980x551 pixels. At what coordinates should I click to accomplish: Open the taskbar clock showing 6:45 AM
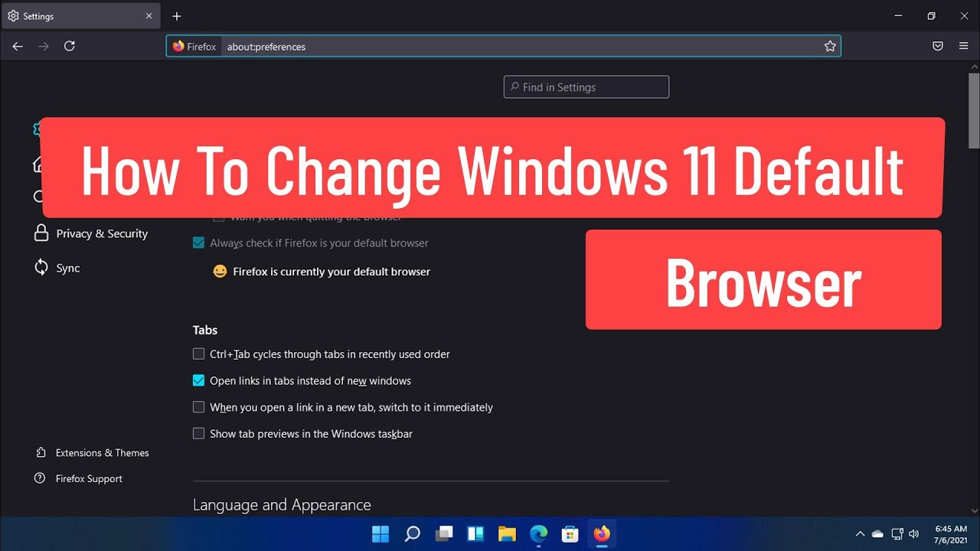pyautogui.click(x=951, y=534)
